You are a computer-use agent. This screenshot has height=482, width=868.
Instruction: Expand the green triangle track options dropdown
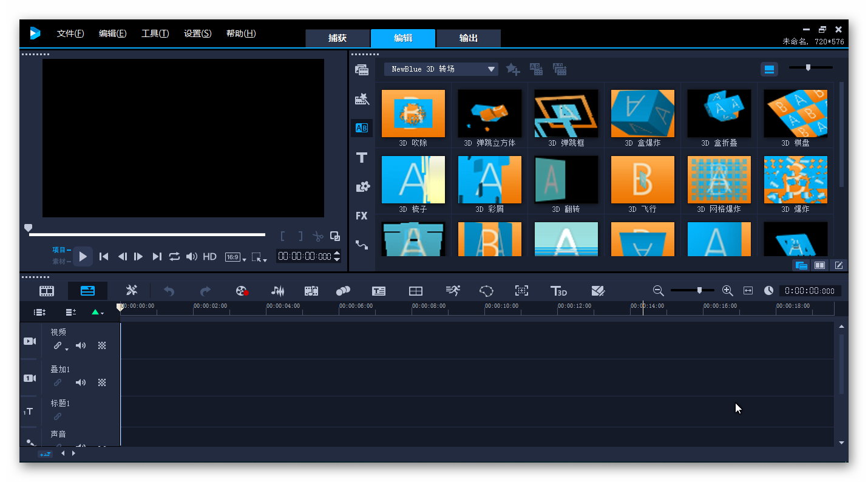point(97,312)
